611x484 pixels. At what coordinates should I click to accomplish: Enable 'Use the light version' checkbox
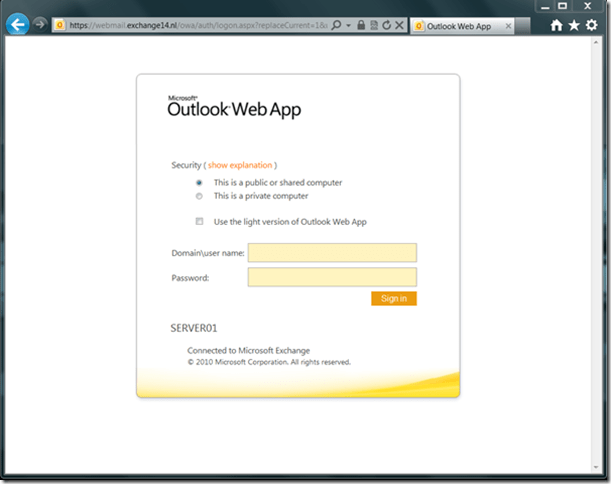click(x=200, y=221)
